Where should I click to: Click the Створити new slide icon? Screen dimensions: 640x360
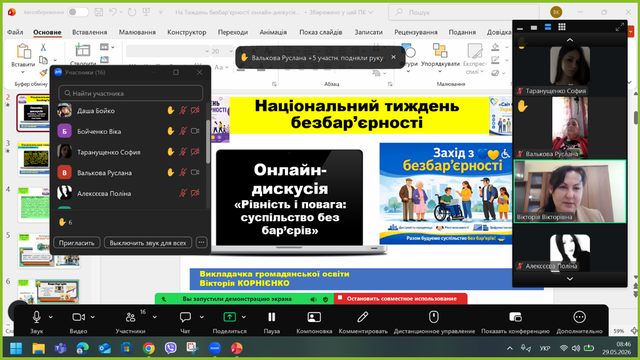(x=82, y=50)
